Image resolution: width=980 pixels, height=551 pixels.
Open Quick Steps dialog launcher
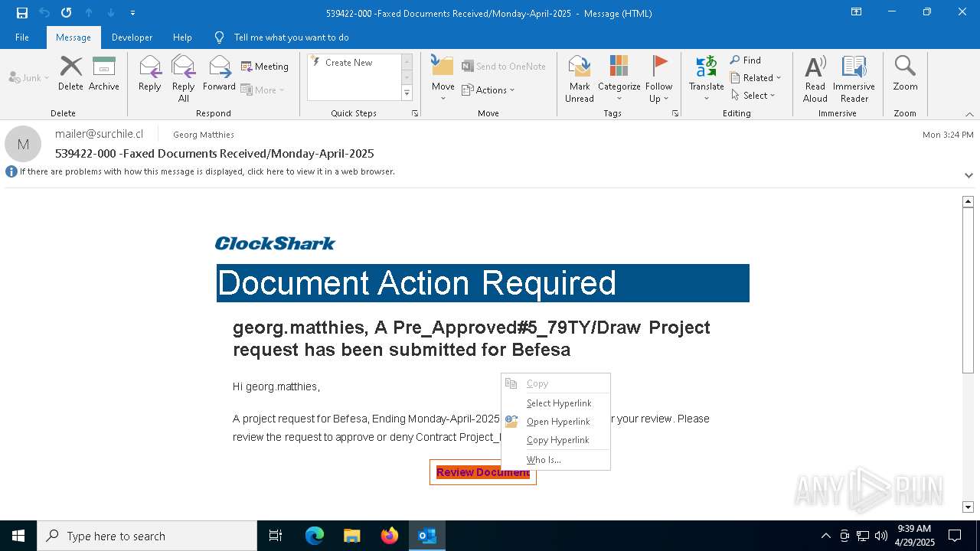415,113
